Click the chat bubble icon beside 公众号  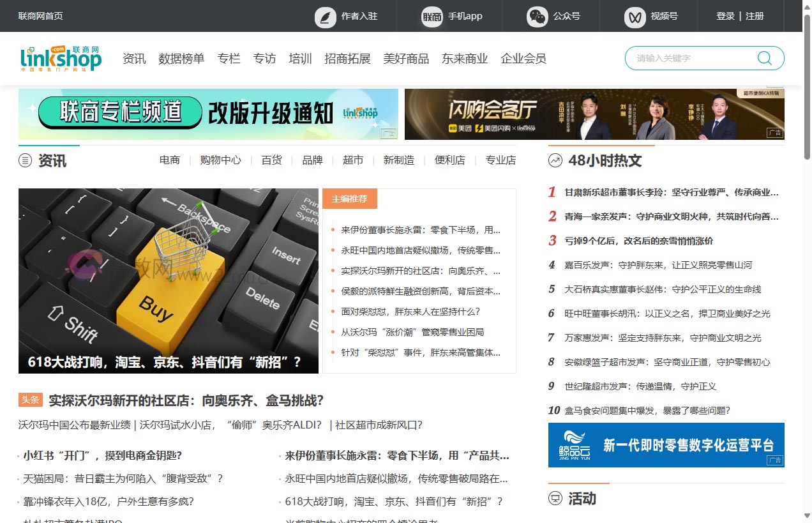537,16
